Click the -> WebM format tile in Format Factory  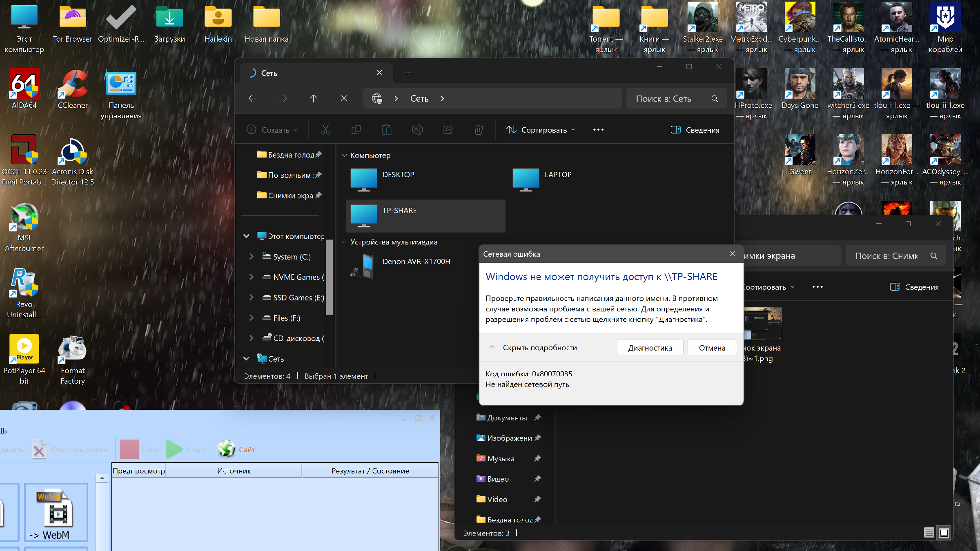56,513
